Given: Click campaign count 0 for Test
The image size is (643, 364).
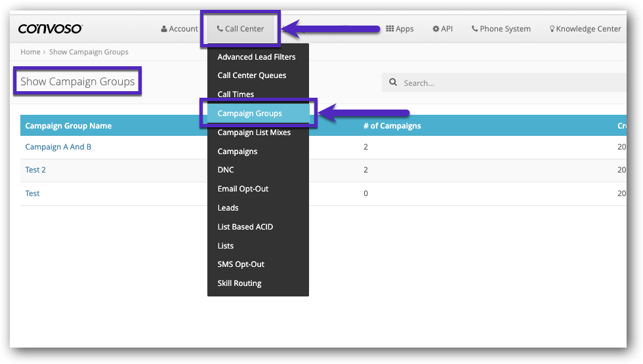Looking at the screenshot, I should coord(366,193).
